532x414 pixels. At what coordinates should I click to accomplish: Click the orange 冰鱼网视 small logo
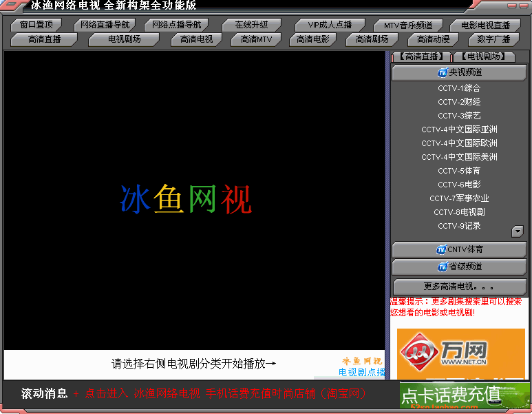(362, 361)
